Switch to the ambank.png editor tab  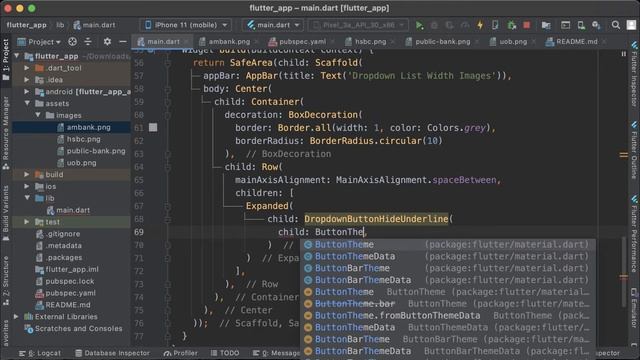click(x=229, y=42)
